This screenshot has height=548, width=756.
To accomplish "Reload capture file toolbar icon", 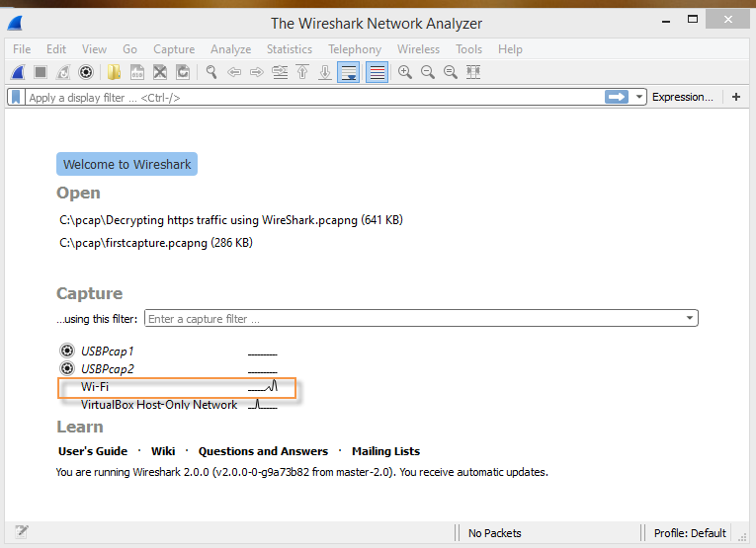I will [x=183, y=72].
